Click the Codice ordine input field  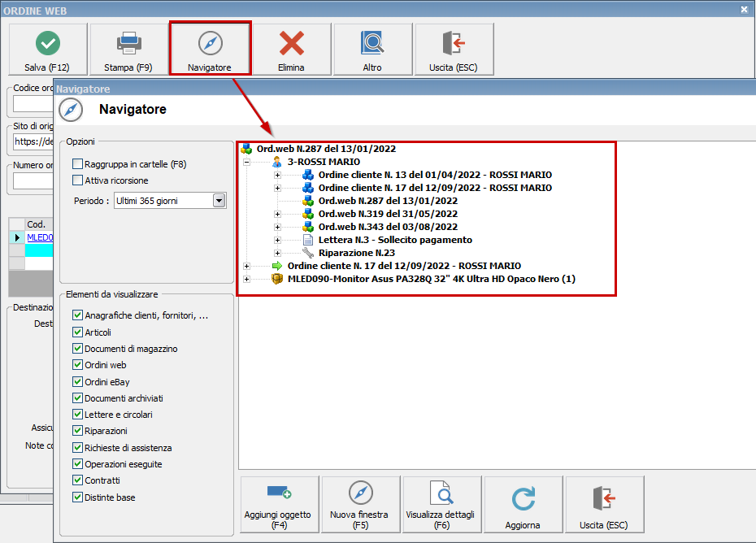pyautogui.click(x=33, y=104)
